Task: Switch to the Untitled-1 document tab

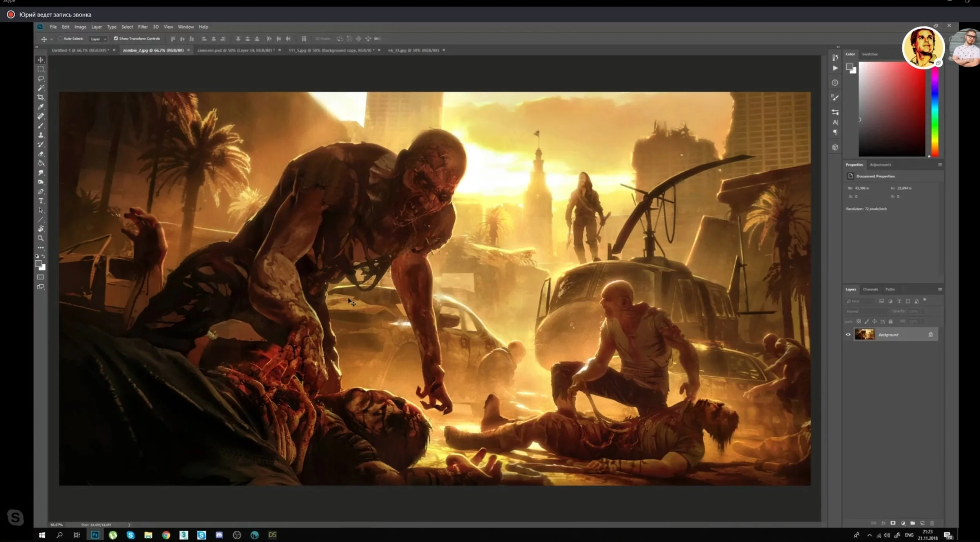Action: click(x=80, y=50)
